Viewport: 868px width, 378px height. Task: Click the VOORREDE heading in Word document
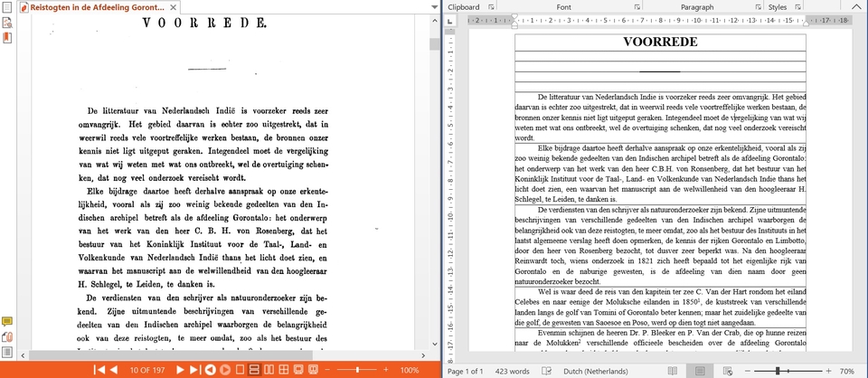660,43
